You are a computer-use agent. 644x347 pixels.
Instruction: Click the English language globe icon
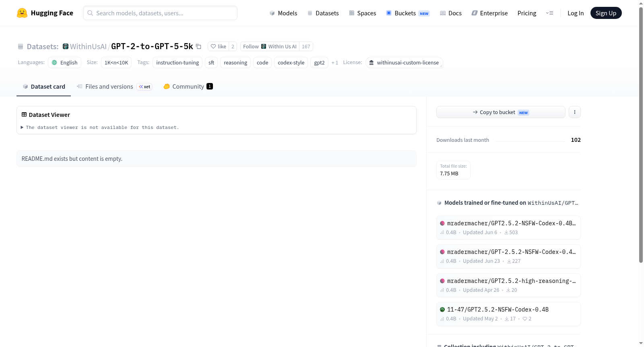pos(54,62)
